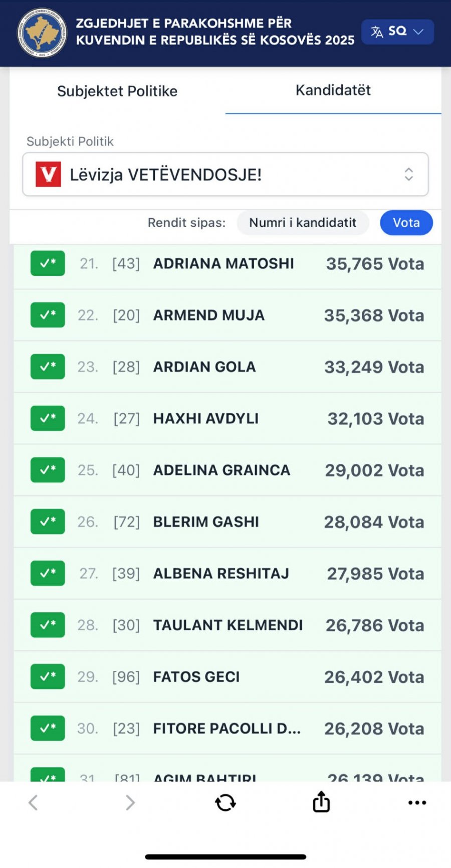The width and height of the screenshot is (451, 868).
Task: Sort candidates by Vota
Action: pos(406,223)
